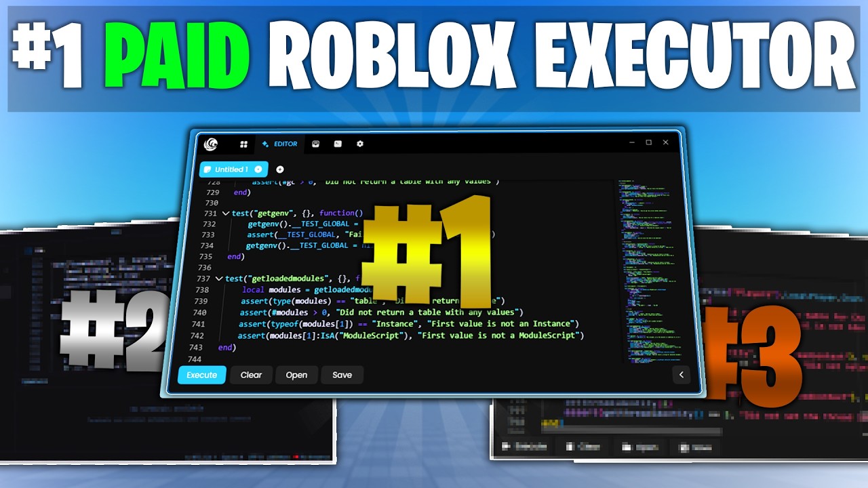The height and width of the screenshot is (488, 868).
Task: Click line number 735
Action: 205,257
